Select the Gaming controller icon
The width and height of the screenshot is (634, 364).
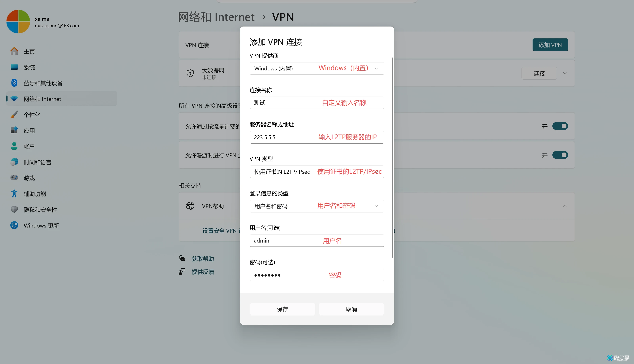pos(14,178)
